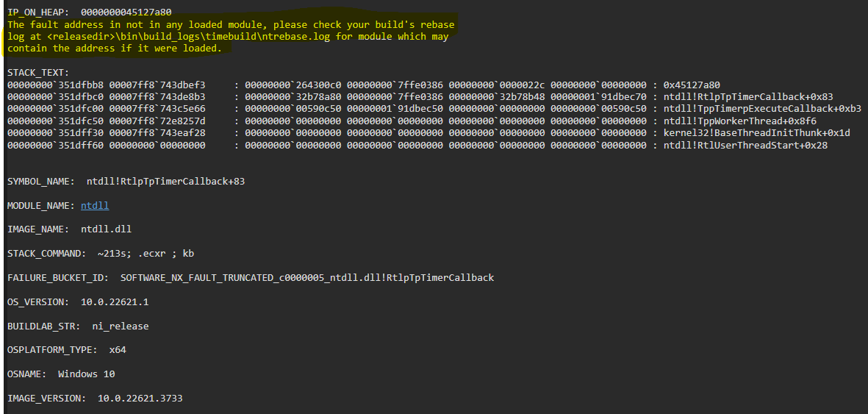This screenshot has width=868, height=414.
Task: Click the STACK_TEXT label
Action: click(38, 73)
